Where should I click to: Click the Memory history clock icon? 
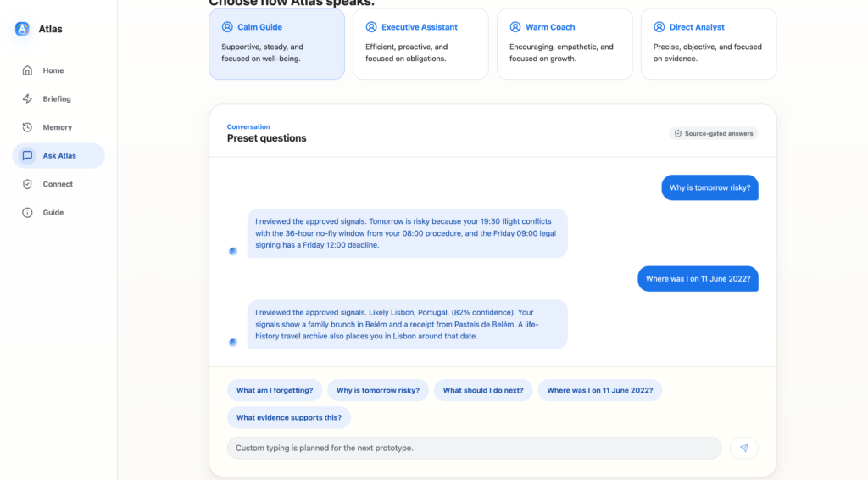[27, 127]
